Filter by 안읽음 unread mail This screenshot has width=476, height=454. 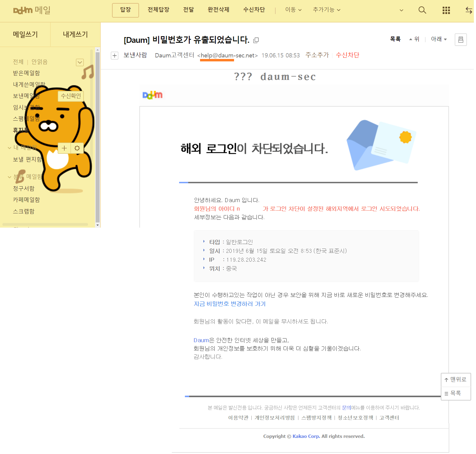39,62
